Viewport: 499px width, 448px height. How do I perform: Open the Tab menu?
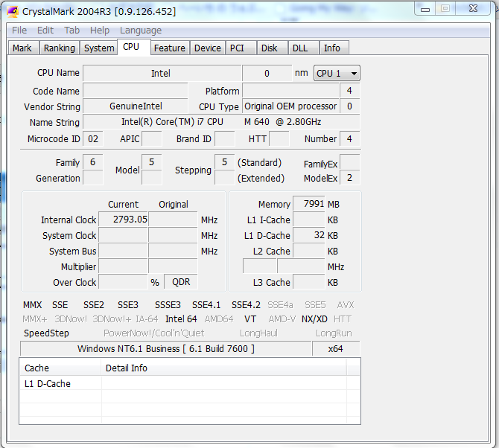click(x=71, y=31)
